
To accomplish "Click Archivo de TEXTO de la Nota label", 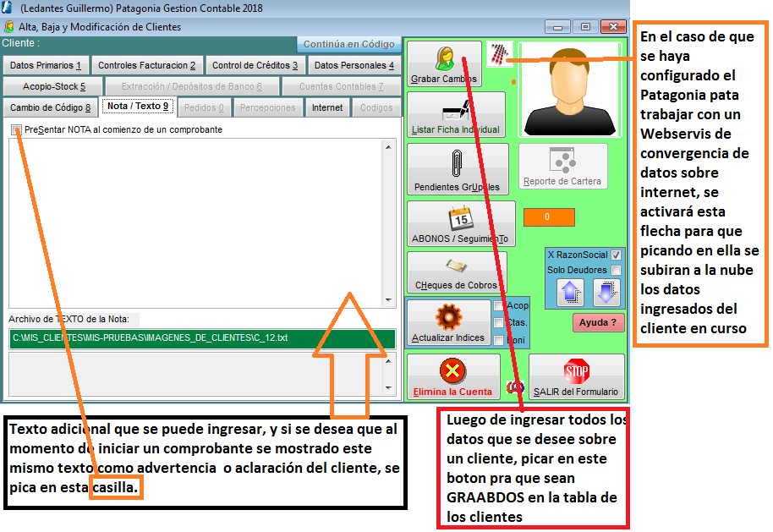I will click(x=69, y=320).
